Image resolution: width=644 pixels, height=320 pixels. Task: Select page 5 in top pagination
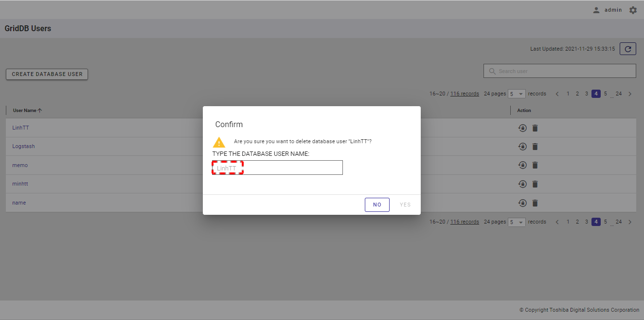point(606,94)
